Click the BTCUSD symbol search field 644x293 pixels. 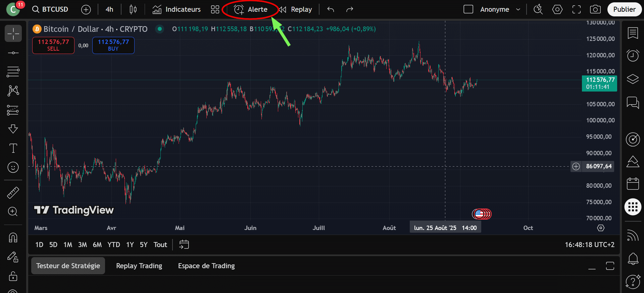pyautogui.click(x=51, y=9)
